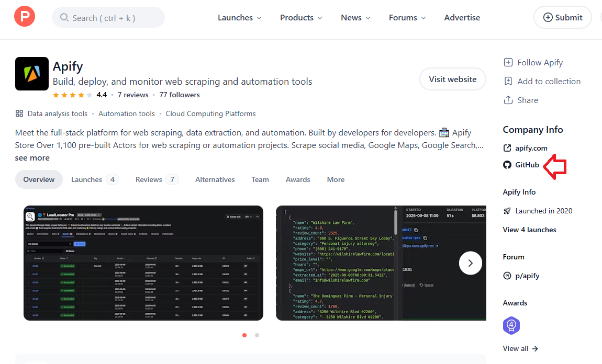Click the Launched in 2020 text
Screen dimensions: 602x364
coord(544,211)
